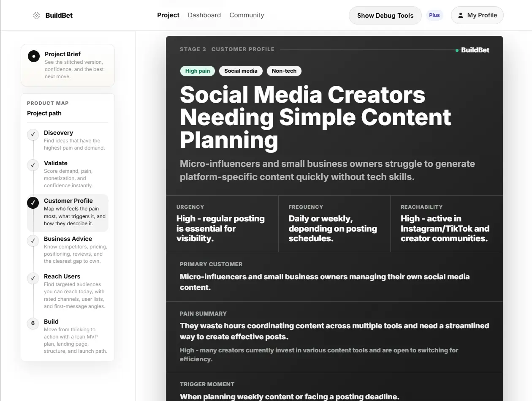Select the Validate step
Viewport: 532px width, 401px height.
coord(68,174)
